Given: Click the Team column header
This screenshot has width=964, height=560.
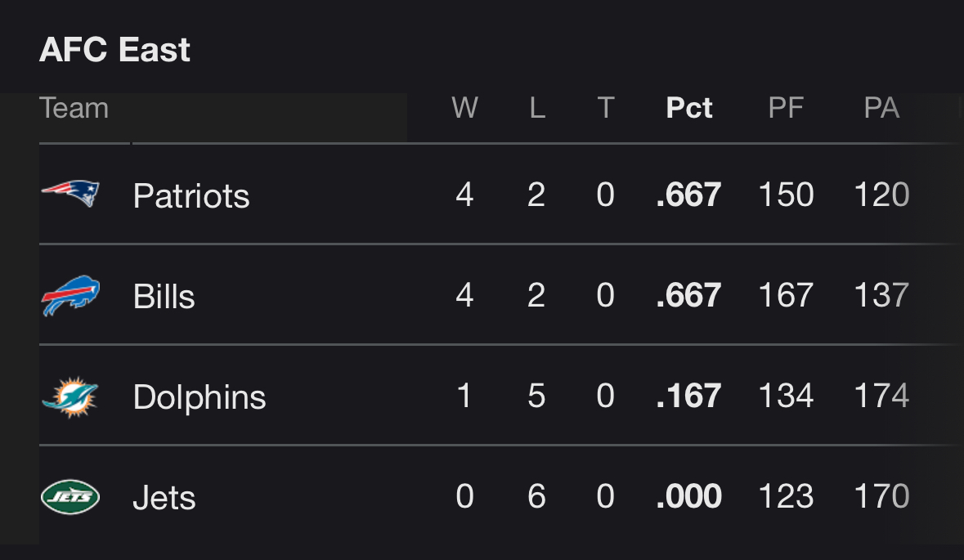Looking at the screenshot, I should click(74, 108).
